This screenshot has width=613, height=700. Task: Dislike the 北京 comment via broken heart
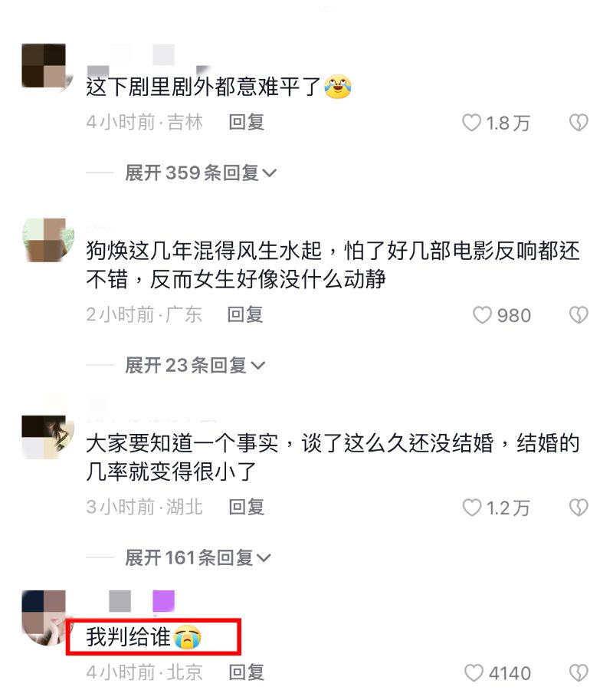click(579, 672)
